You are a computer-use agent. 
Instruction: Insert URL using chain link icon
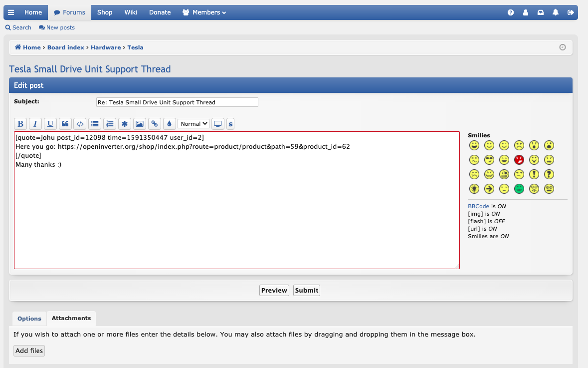(155, 124)
